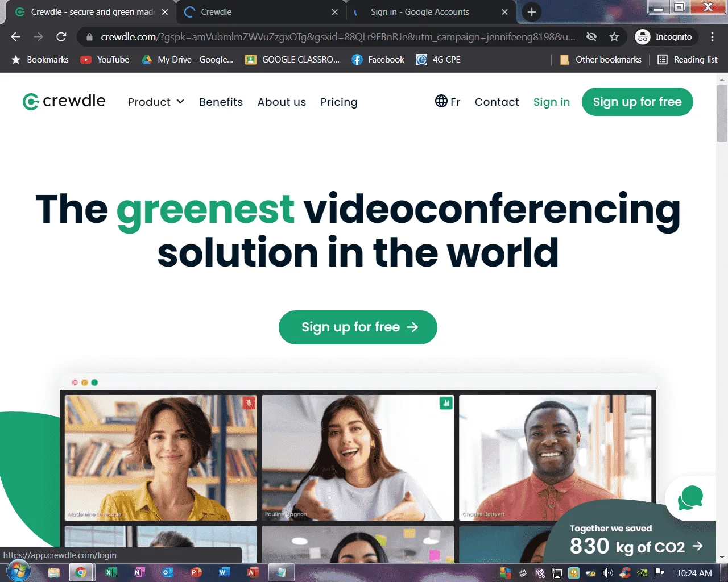728x582 pixels.
Task: Go back to the previous page
Action: tap(15, 37)
